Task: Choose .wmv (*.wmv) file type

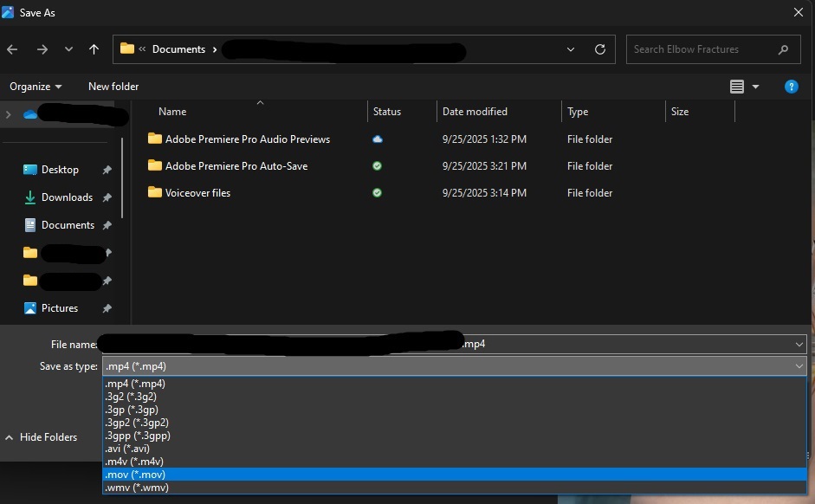Action: [x=455, y=488]
